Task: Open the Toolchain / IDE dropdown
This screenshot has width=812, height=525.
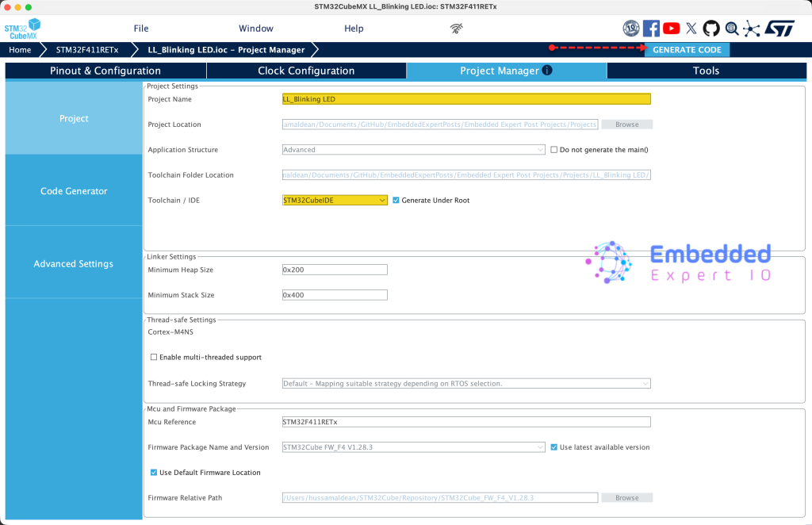Action: pos(335,201)
